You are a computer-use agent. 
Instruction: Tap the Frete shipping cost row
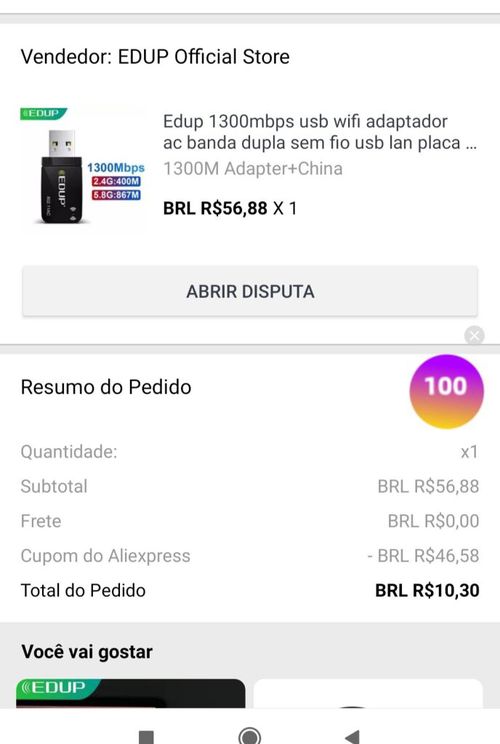(250, 521)
